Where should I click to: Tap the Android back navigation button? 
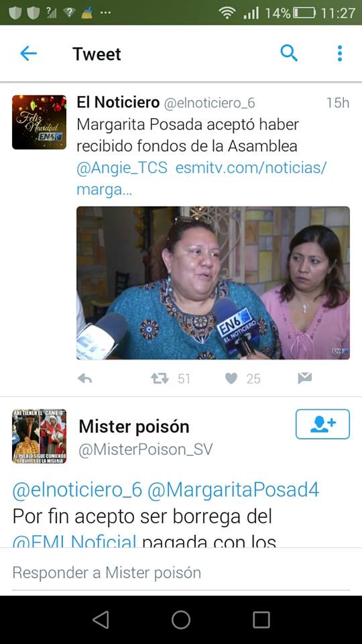(101, 620)
